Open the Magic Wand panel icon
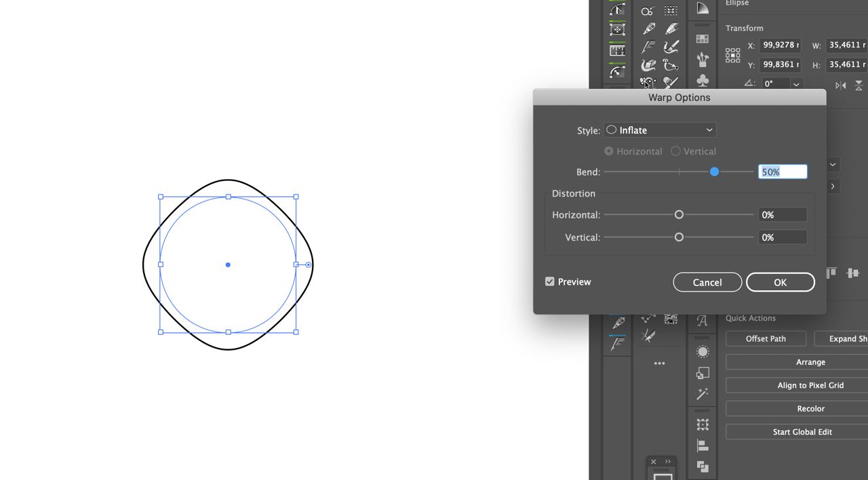This screenshot has width=868, height=480. 703,393
